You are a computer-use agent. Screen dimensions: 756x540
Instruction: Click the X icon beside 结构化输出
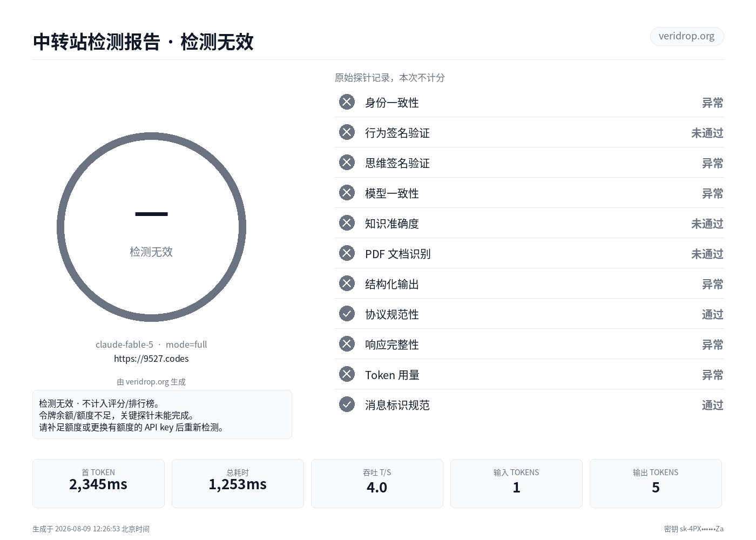coord(347,283)
